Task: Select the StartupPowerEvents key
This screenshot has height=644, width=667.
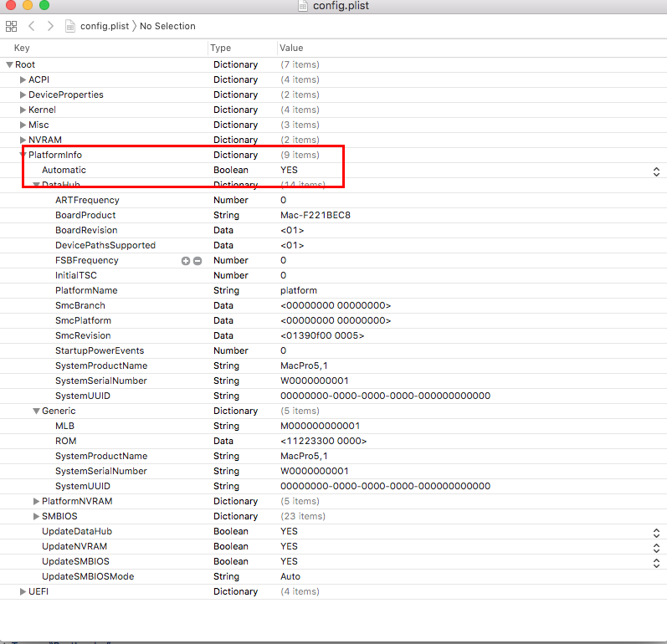Action: click(x=100, y=350)
